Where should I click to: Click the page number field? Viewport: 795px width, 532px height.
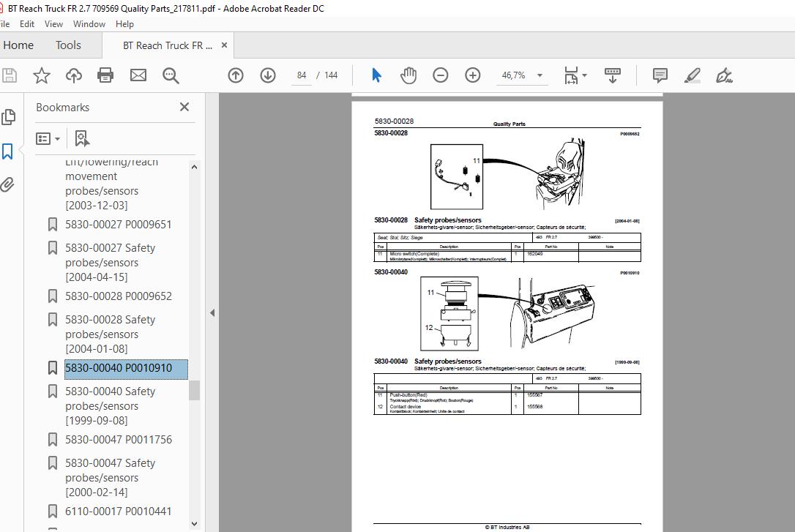click(302, 75)
